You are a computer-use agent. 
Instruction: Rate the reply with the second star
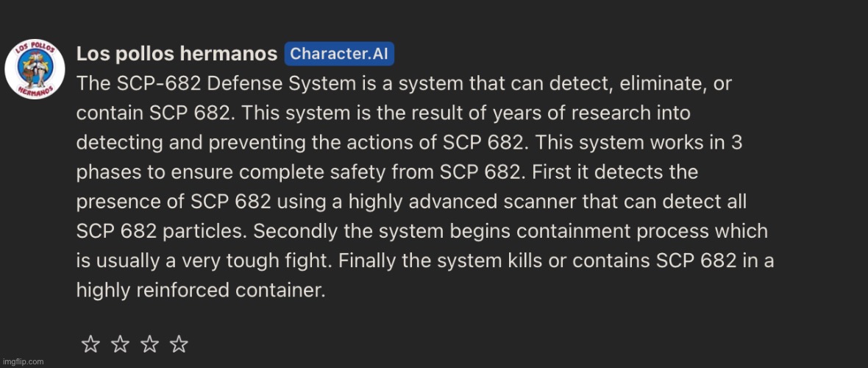pyautogui.click(x=120, y=344)
